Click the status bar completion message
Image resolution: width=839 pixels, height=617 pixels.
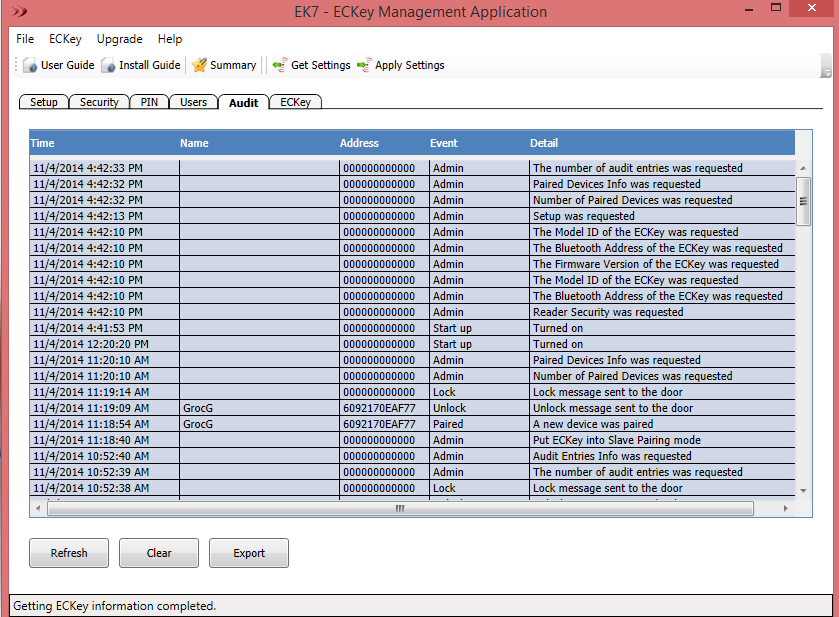click(115, 606)
